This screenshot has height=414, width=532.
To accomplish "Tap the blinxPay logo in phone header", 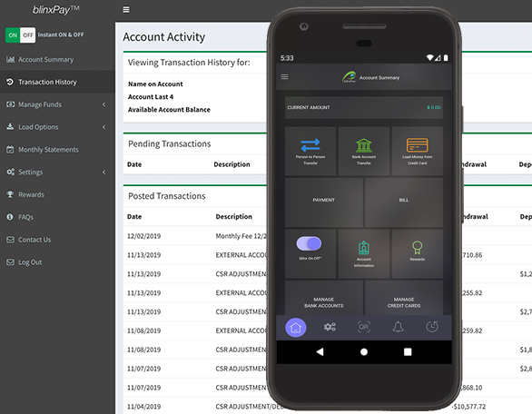I will [x=350, y=77].
